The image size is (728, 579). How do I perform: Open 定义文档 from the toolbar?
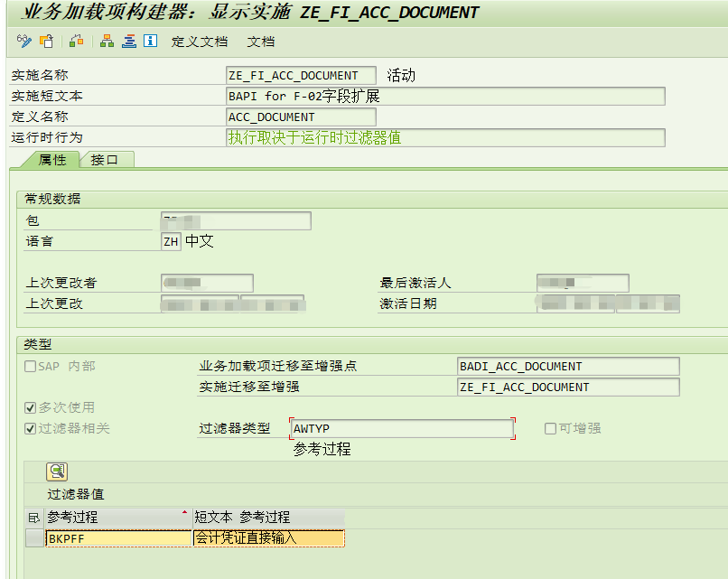tap(202, 42)
